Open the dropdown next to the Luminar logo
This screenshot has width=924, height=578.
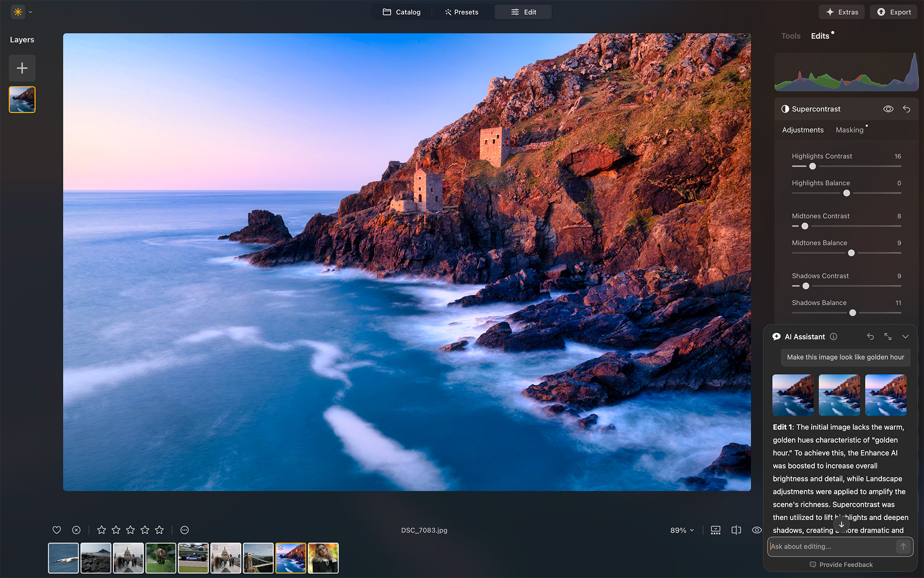click(30, 12)
